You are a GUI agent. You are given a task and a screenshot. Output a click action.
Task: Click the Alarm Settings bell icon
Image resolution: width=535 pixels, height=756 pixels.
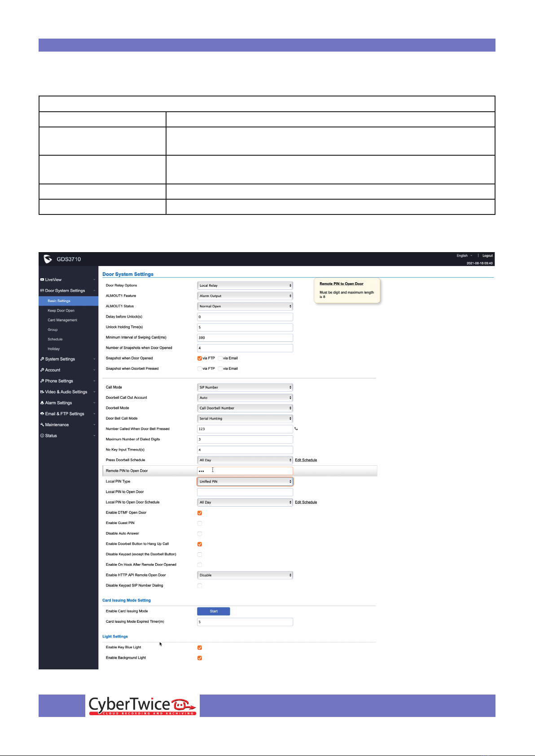tap(42, 403)
